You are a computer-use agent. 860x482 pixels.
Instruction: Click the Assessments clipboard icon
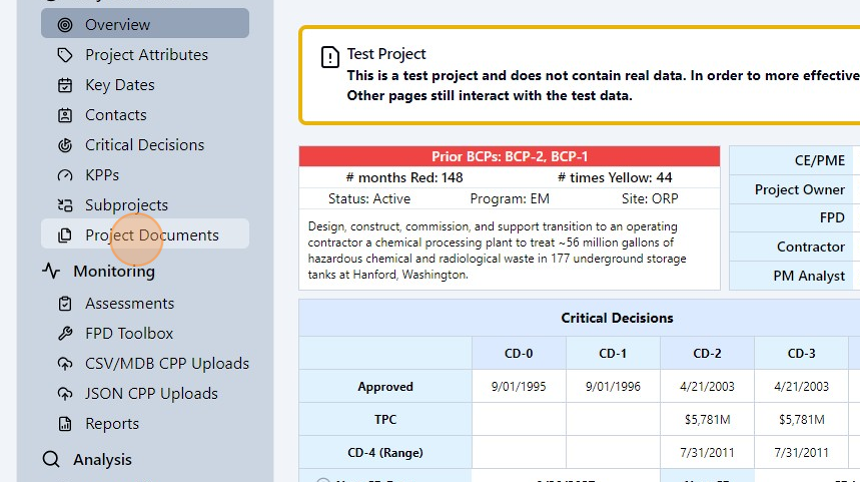click(65, 303)
